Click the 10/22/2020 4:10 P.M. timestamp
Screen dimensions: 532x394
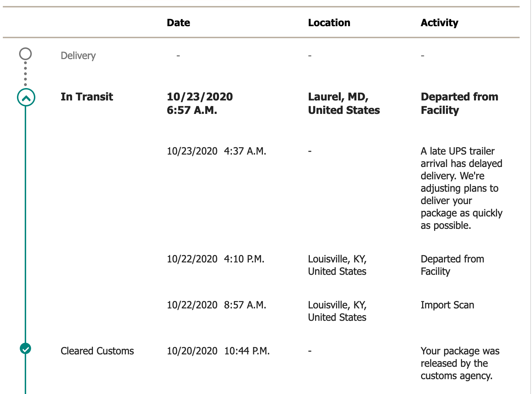(215, 259)
